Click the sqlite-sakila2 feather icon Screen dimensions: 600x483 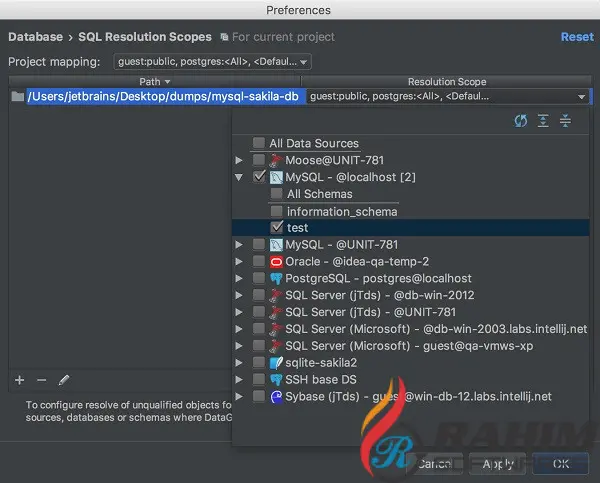point(276,363)
